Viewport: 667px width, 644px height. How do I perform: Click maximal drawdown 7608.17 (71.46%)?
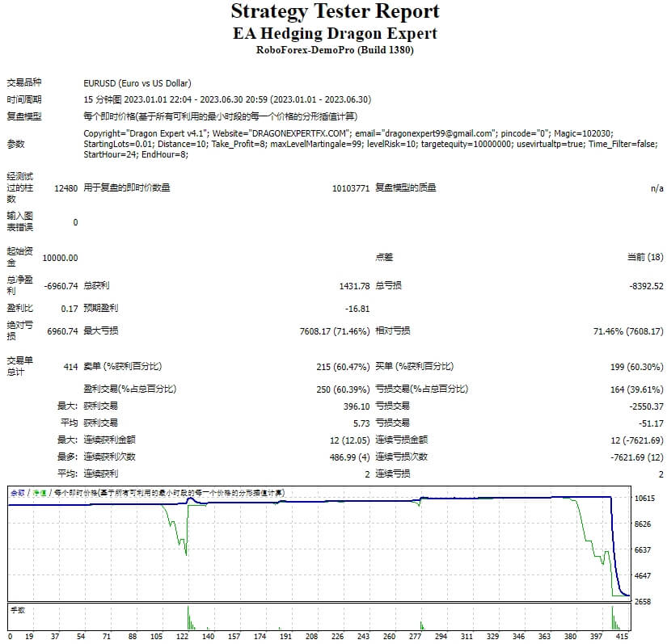(335, 331)
